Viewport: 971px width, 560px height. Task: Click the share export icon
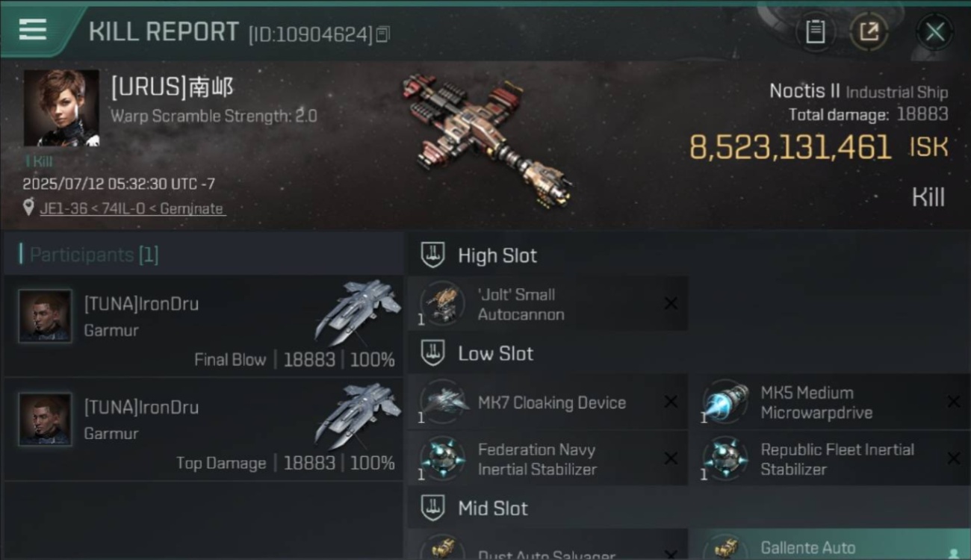[869, 32]
